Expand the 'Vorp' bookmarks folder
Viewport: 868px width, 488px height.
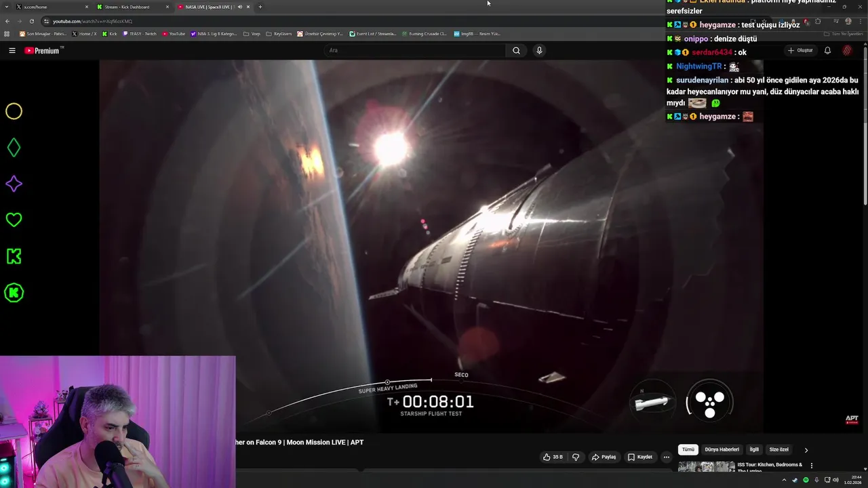tap(252, 33)
